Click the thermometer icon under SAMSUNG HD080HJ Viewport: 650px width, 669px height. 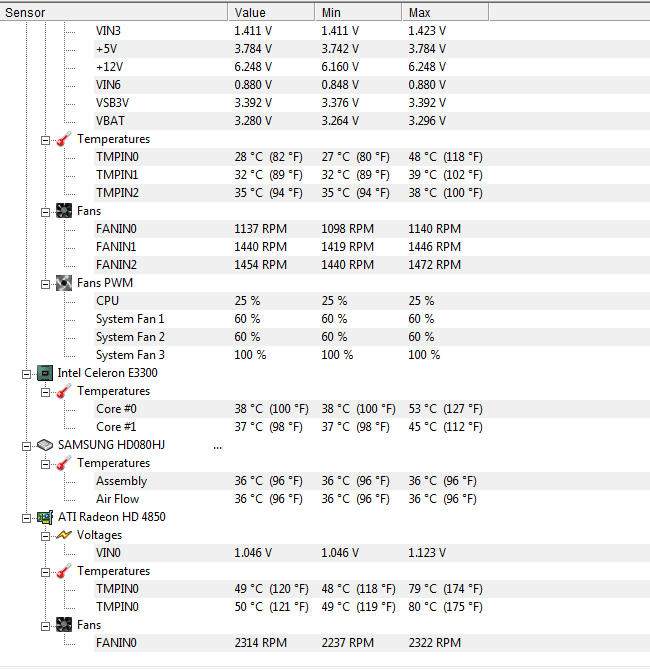64,463
